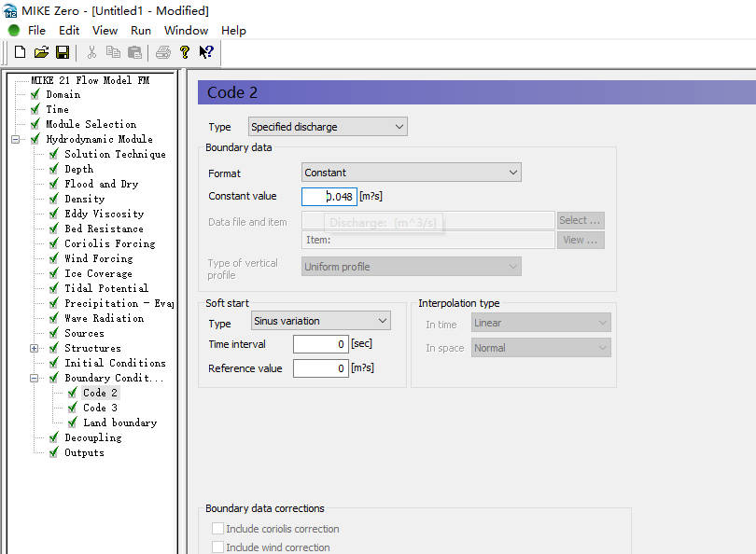Image resolution: width=756 pixels, height=554 pixels.
Task: Select Code 3 in the tree
Action: (100, 408)
